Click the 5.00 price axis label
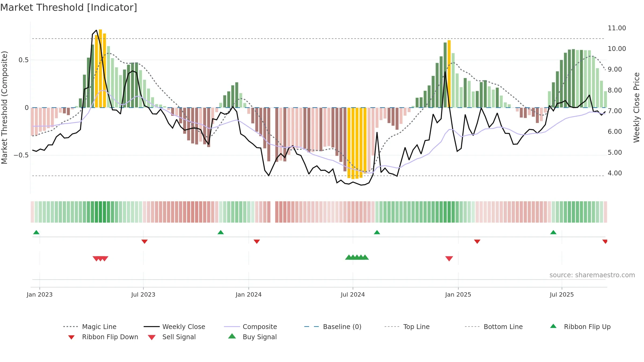The width and height of the screenshot is (644, 362). point(615,152)
